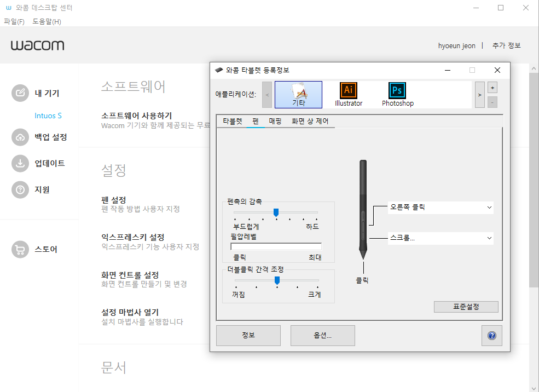The width and height of the screenshot is (539, 392).
Task: Click the Wacom Desktop Center vertical scrollbar
Action: 534,179
